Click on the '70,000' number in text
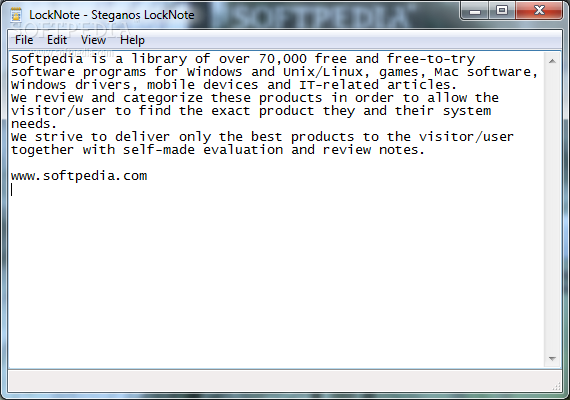 [282, 59]
